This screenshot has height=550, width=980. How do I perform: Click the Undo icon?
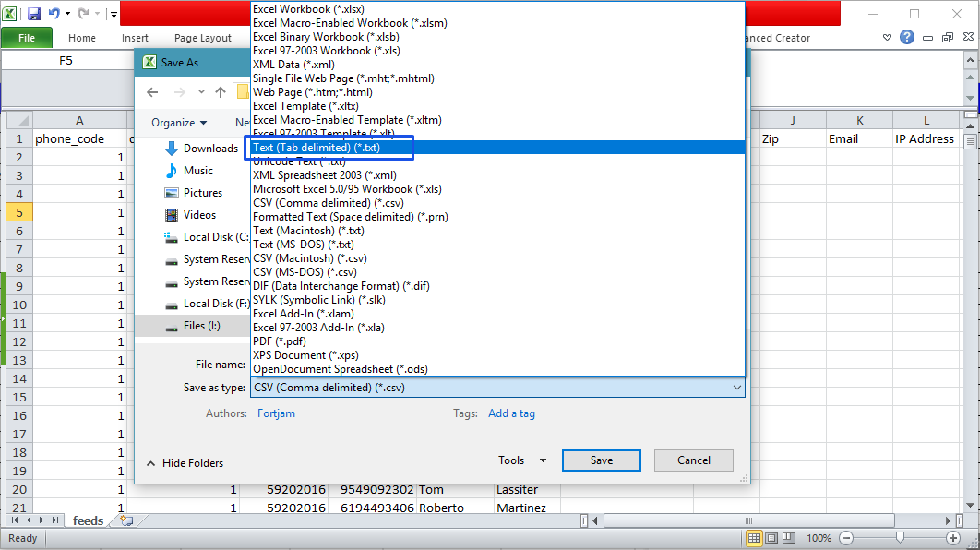55,13
